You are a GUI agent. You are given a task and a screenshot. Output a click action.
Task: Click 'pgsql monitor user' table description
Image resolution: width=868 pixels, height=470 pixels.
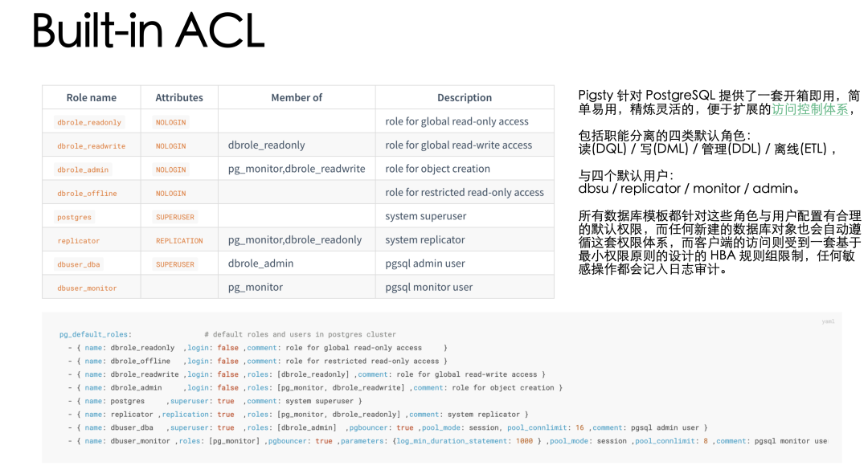point(429,288)
